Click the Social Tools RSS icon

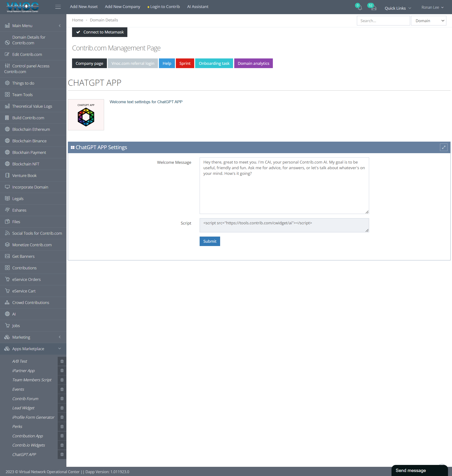pos(7,233)
